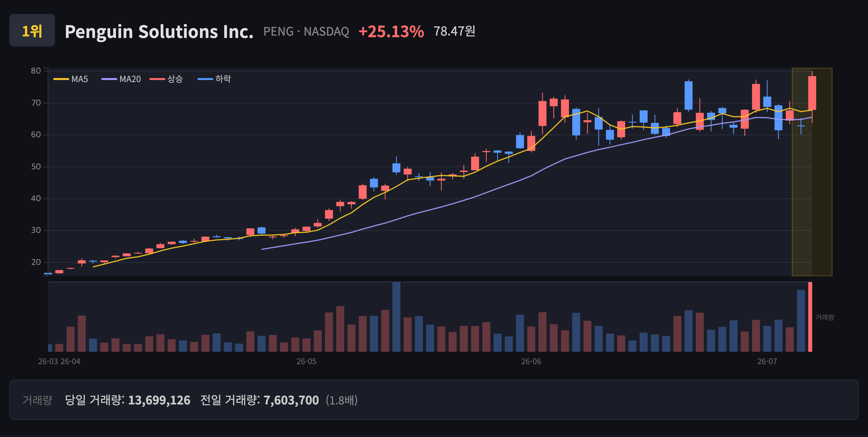Screen dimensions: 868x437
Task: Click the "+25.13%" change percentage
Action: click(391, 32)
